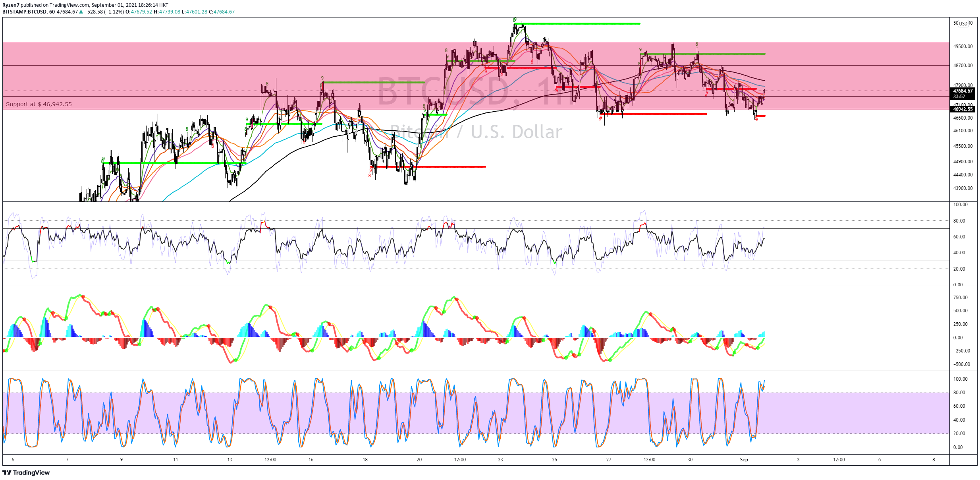Click the 49500.00 price axis label
The image size is (980, 480).
963,46
